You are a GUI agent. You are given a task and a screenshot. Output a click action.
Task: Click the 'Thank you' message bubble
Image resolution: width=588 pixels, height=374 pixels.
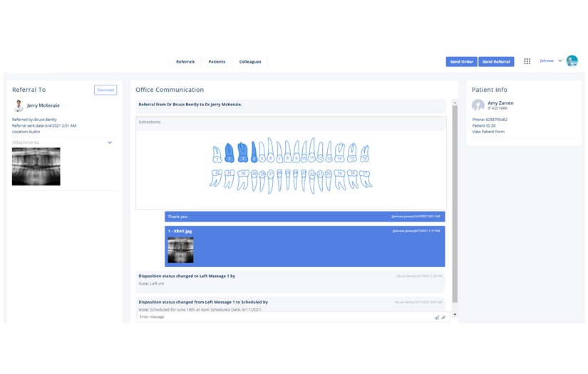coord(305,217)
